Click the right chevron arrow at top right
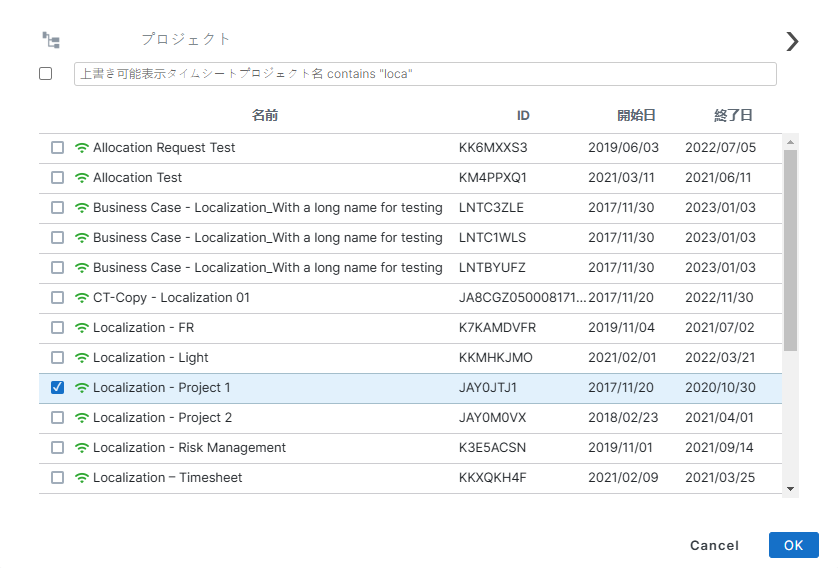 coord(792,41)
